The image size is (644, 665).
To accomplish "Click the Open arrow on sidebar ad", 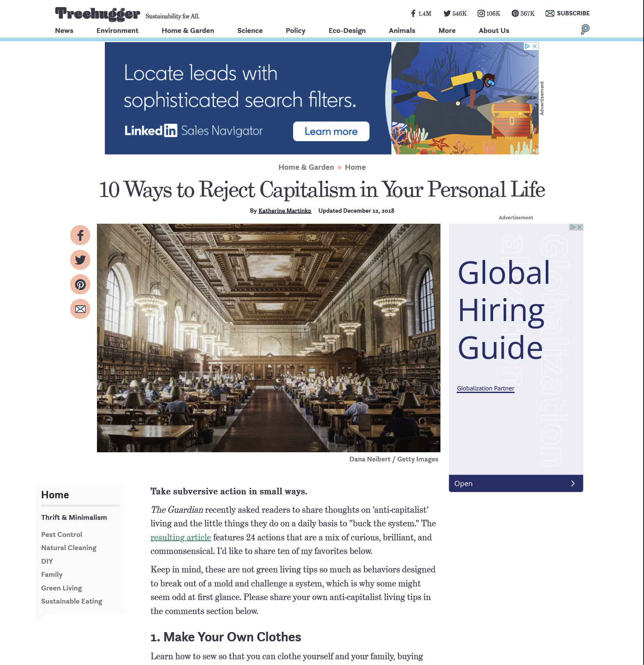I will pyautogui.click(x=572, y=483).
